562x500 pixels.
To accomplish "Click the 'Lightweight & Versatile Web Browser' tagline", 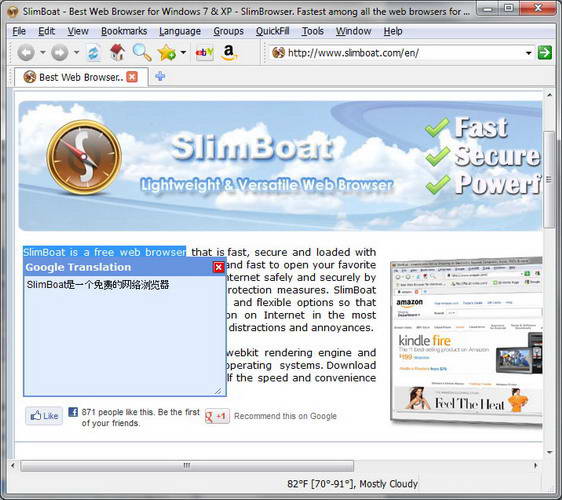I will coord(267,185).
